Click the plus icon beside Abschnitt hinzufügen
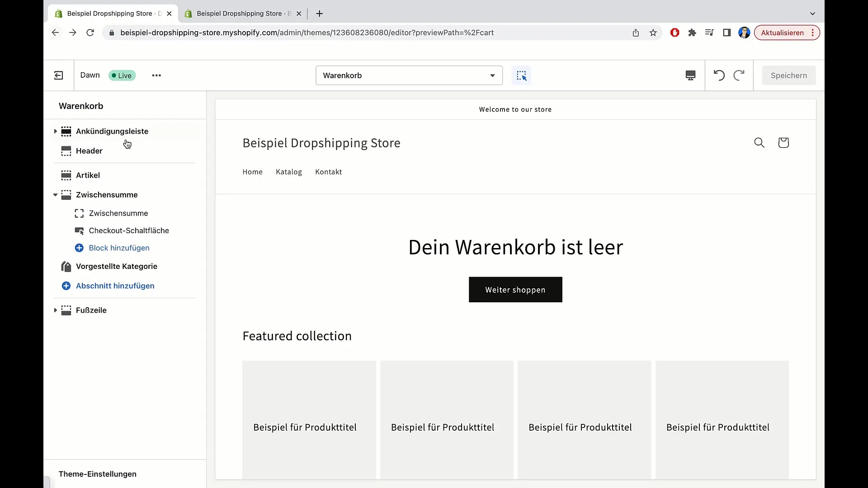The height and width of the screenshot is (488, 868). point(66,286)
